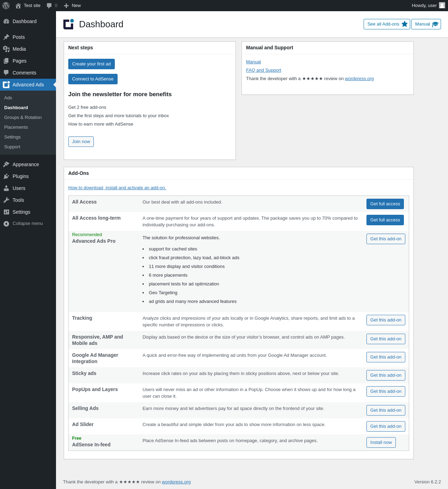Get the Ad Slider add-on
Image resolution: width=448 pixels, height=489 pixels.
[386, 426]
